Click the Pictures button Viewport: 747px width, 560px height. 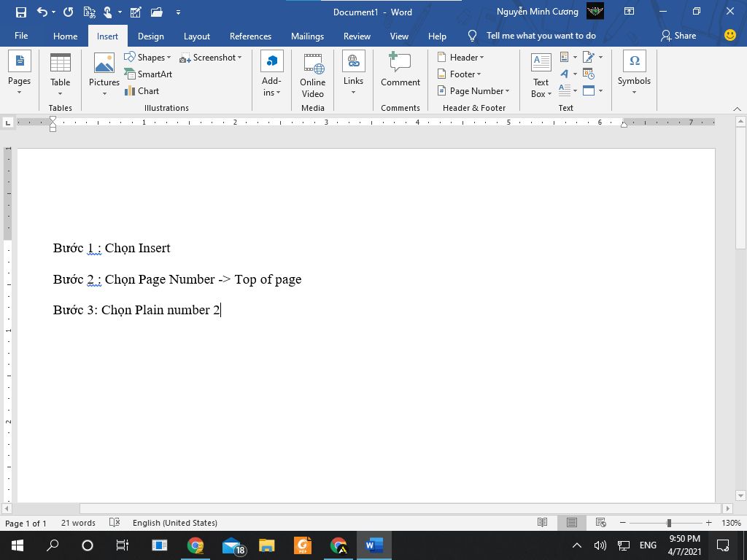point(104,74)
